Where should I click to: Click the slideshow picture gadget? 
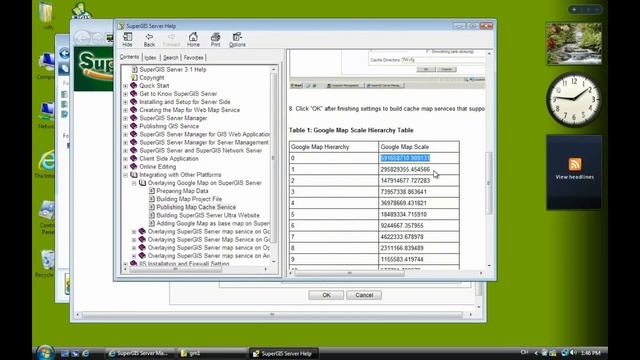click(x=574, y=44)
